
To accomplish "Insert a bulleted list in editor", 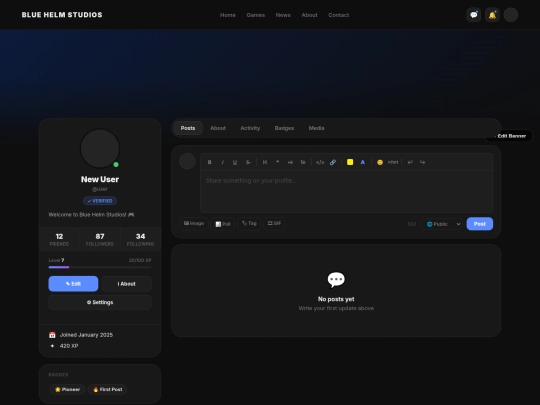I will click(x=290, y=162).
